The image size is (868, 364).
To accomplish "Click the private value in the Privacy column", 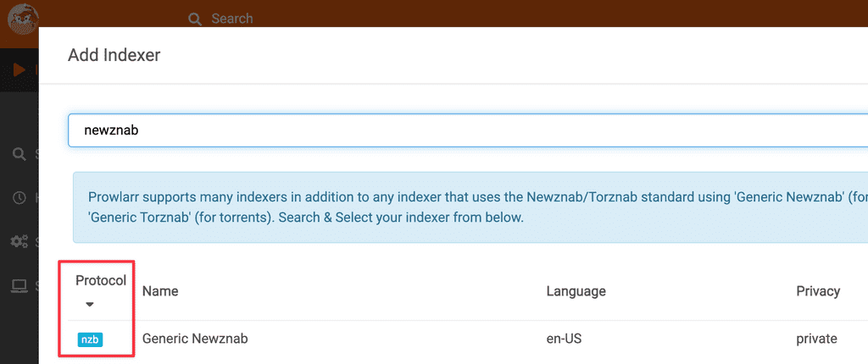I will [816, 339].
